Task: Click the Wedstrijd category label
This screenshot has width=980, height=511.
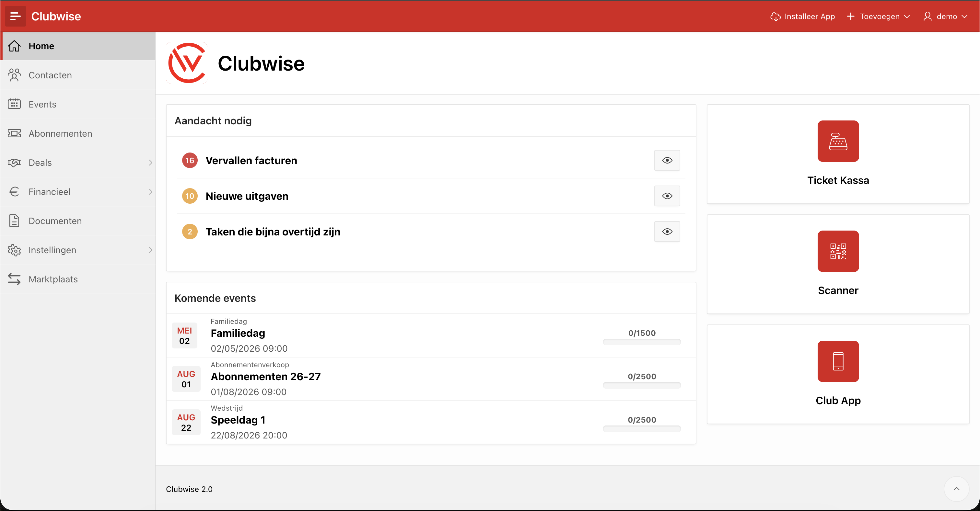Action: [227, 408]
